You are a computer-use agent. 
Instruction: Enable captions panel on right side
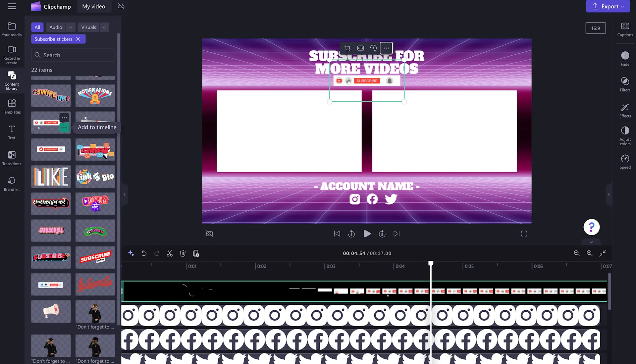tap(625, 28)
